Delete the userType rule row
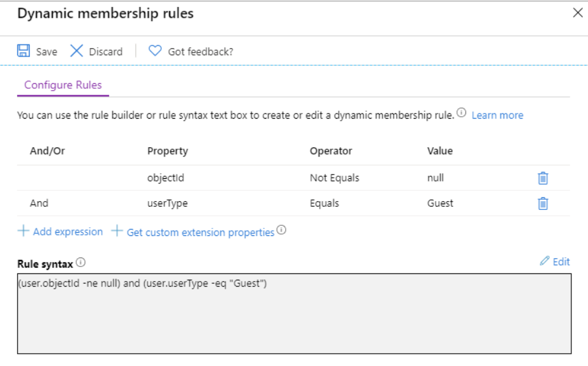 (x=543, y=204)
